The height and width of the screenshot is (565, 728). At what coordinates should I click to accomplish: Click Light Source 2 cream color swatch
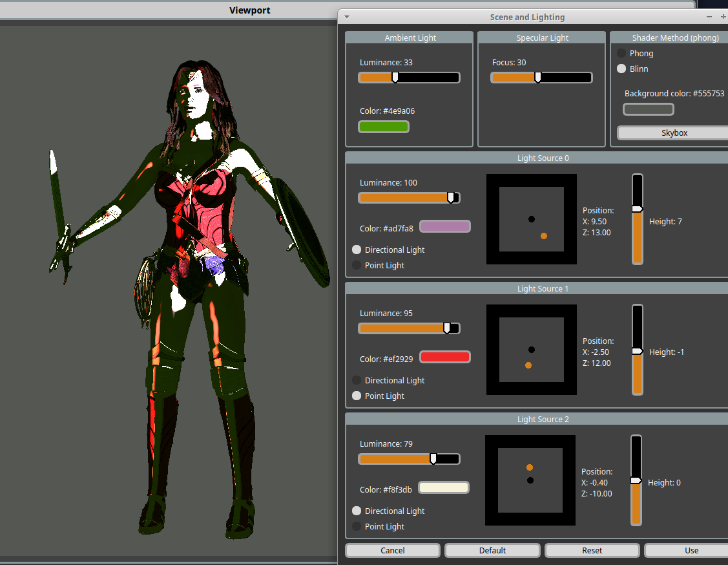pyautogui.click(x=444, y=487)
